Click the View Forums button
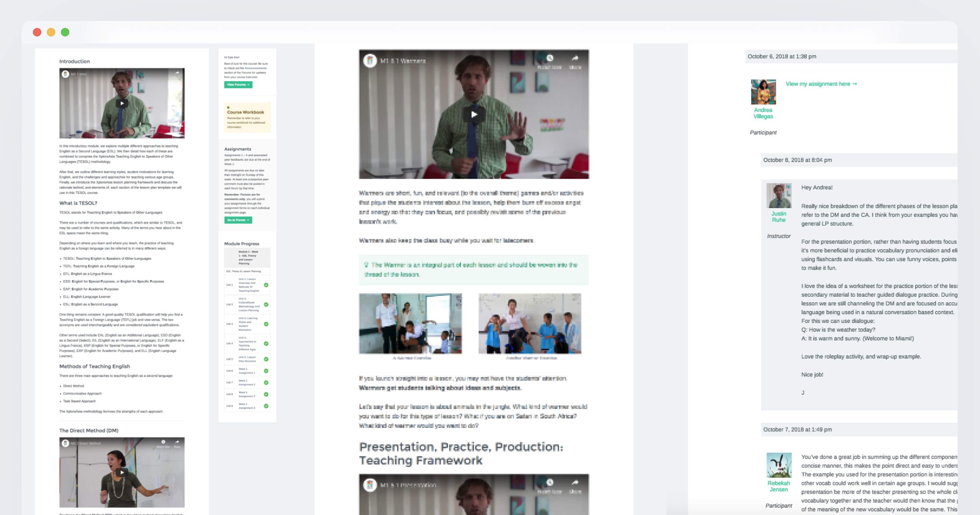The image size is (980, 515). click(238, 84)
